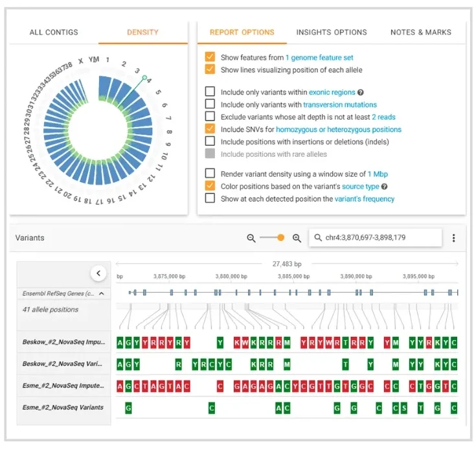Image resolution: width=476 pixels, height=449 pixels.
Task: Collapse the Ensembl RefSeq Genes track
Action: click(101, 294)
